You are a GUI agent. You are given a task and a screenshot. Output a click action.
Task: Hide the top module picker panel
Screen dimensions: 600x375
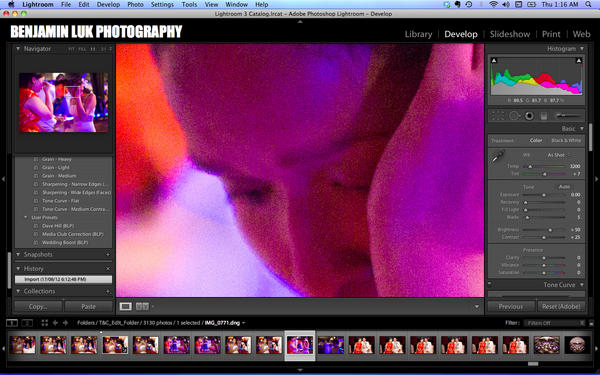coord(300,22)
